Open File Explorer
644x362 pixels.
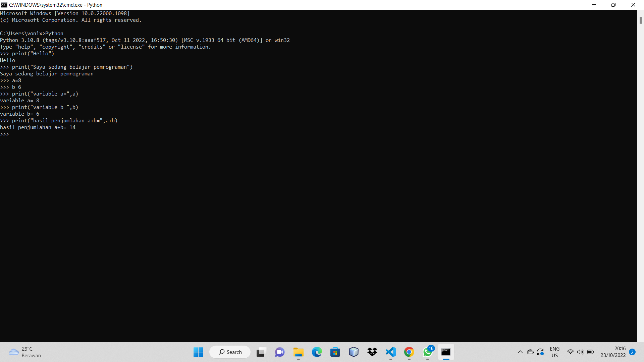pos(299,352)
